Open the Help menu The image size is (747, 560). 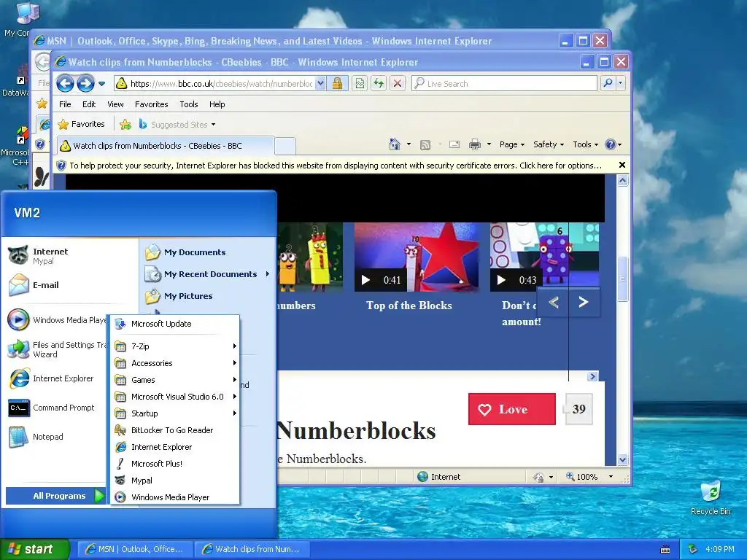click(x=217, y=104)
